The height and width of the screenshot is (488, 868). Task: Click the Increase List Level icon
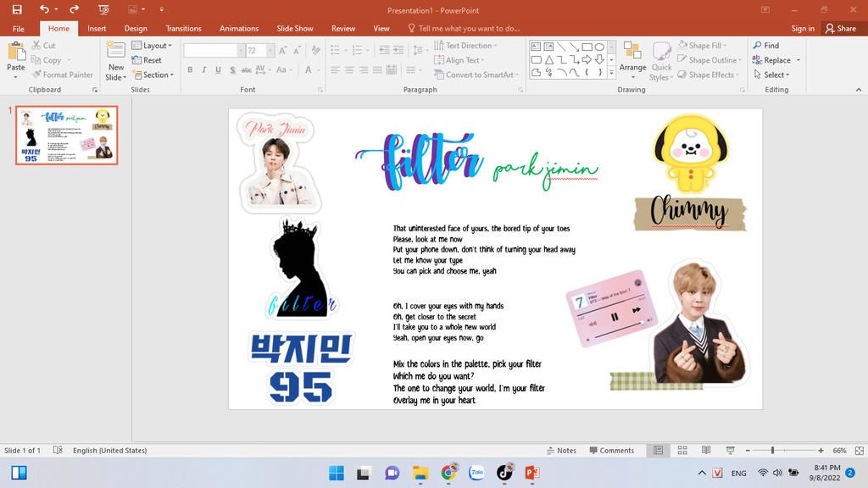pyautogui.click(x=398, y=50)
